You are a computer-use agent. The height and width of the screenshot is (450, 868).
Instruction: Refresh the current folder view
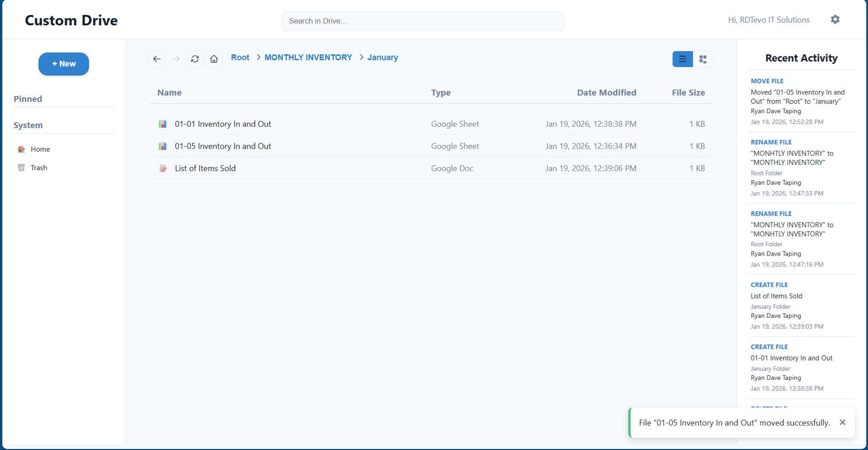click(x=194, y=59)
